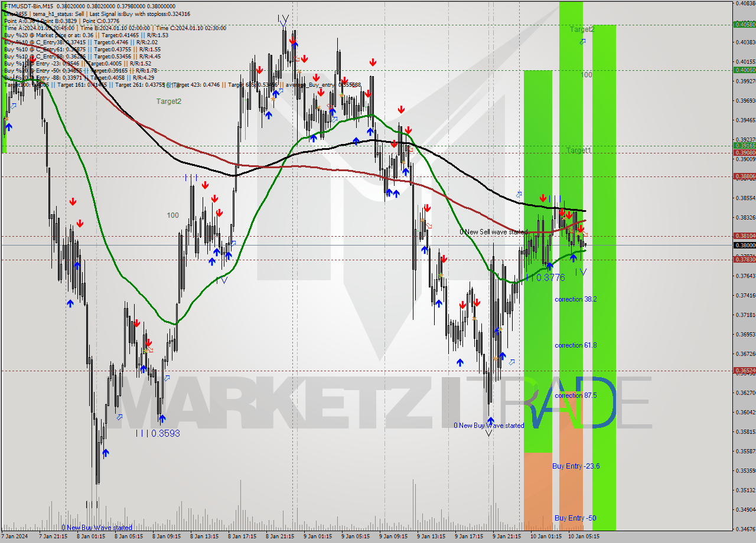This screenshot has height=543, width=756.
Task: Click the red 0.36524 price level tag
Action: coord(744,371)
